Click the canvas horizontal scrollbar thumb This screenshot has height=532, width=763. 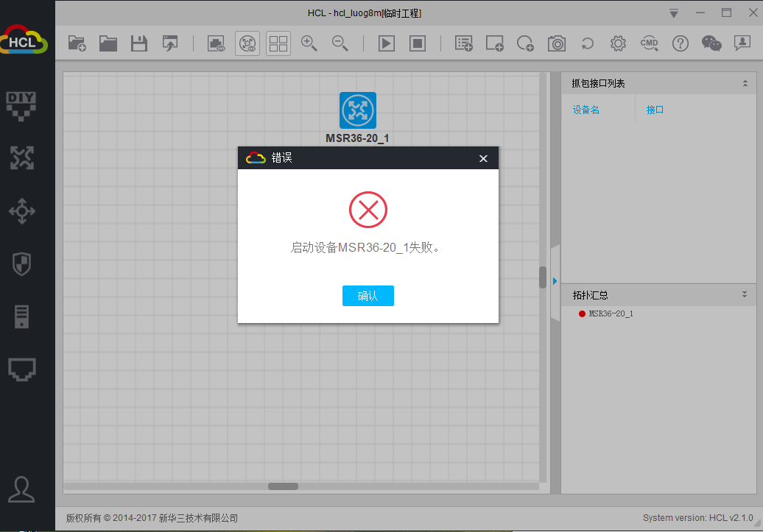pyautogui.click(x=283, y=486)
